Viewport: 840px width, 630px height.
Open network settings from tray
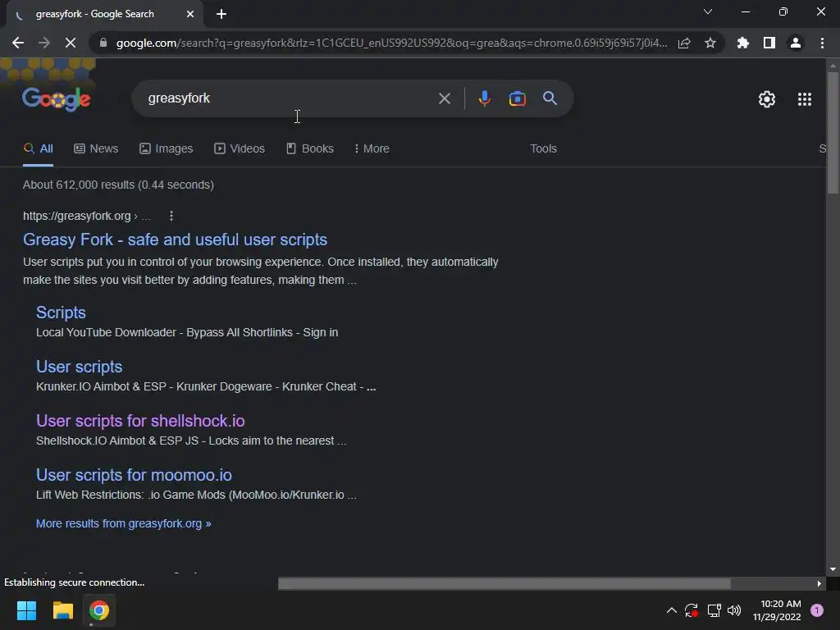click(x=714, y=610)
